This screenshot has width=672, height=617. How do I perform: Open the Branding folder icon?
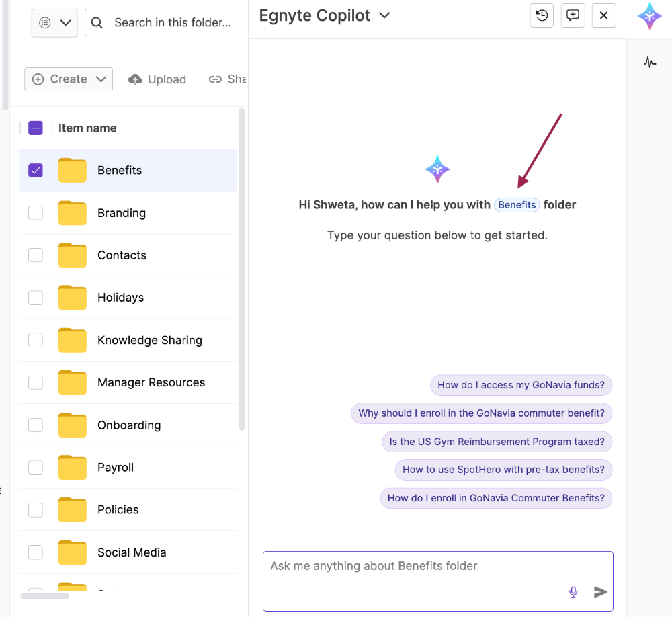[x=73, y=212]
